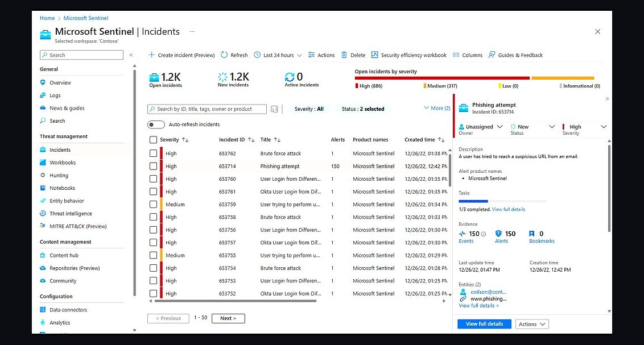The height and width of the screenshot is (345, 644).
Task: Check the box for incident 653761
Action: click(153, 192)
